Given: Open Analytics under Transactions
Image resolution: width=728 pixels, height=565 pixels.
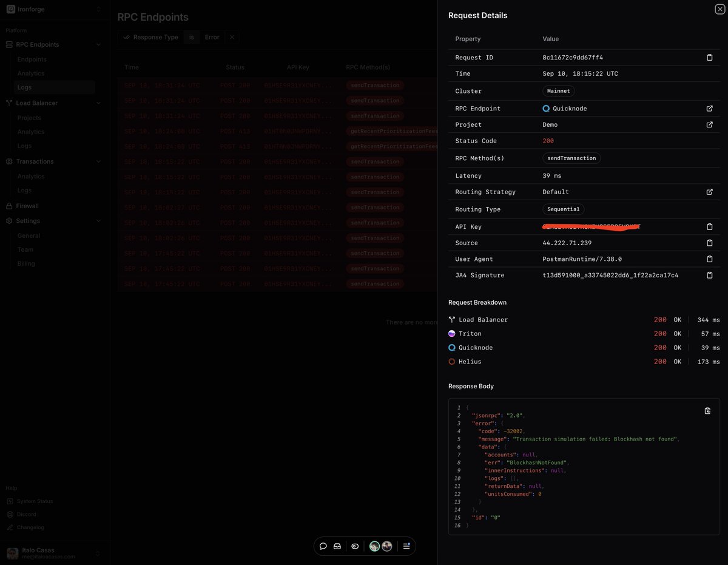Looking at the screenshot, I should point(31,177).
